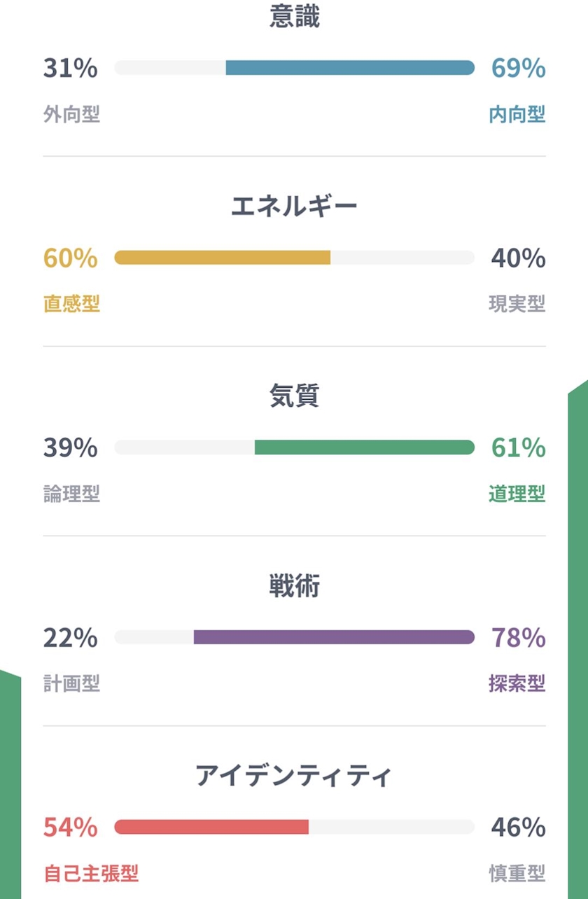Viewport: 588px width, 899px height.
Task: Click the 意識 section heading
Action: (x=294, y=18)
